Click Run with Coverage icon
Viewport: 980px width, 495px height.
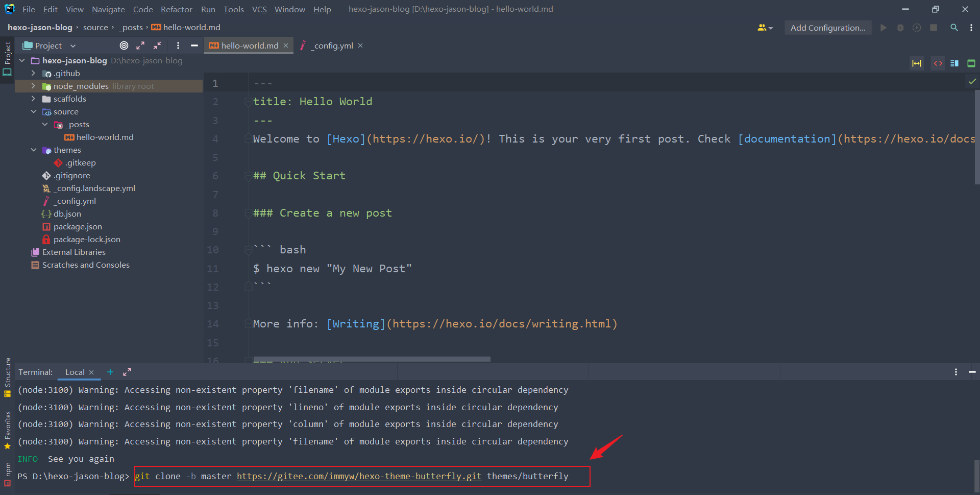click(x=917, y=28)
